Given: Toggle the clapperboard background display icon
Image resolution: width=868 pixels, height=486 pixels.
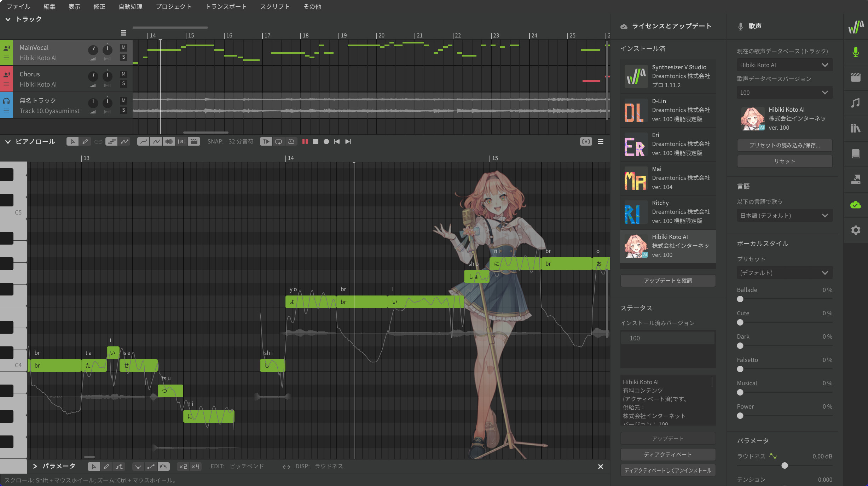Looking at the screenshot, I should click(x=194, y=141).
